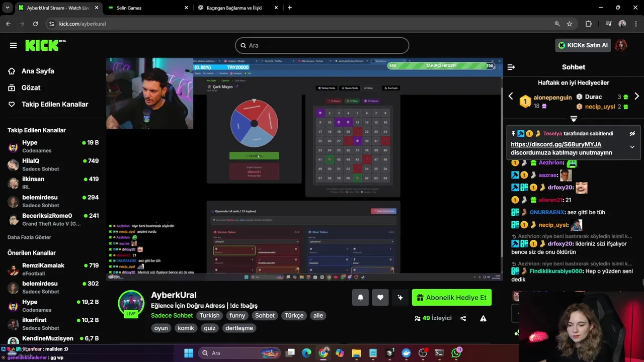The width and height of the screenshot is (644, 362).
Task: Hide the pinned chat message
Action: coord(632,134)
